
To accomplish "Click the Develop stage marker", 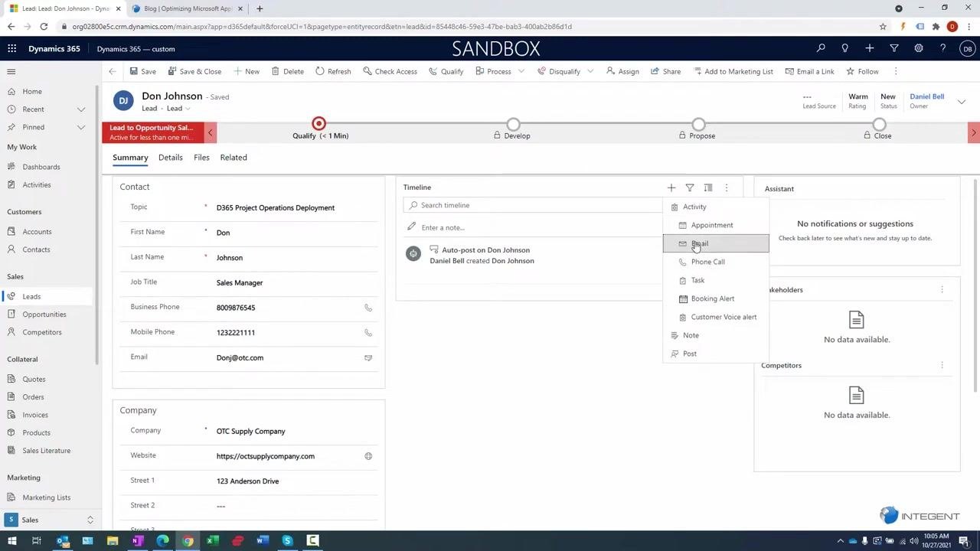I will [514, 124].
